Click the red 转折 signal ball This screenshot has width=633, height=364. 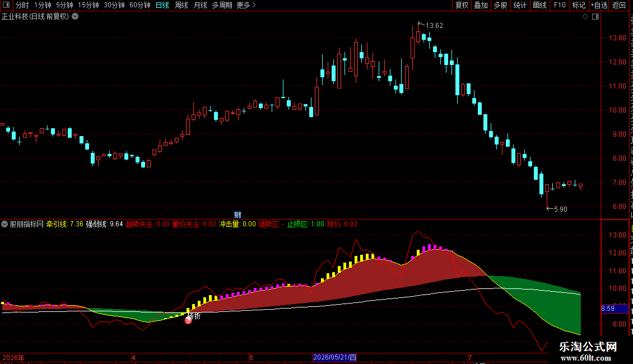pos(188,320)
